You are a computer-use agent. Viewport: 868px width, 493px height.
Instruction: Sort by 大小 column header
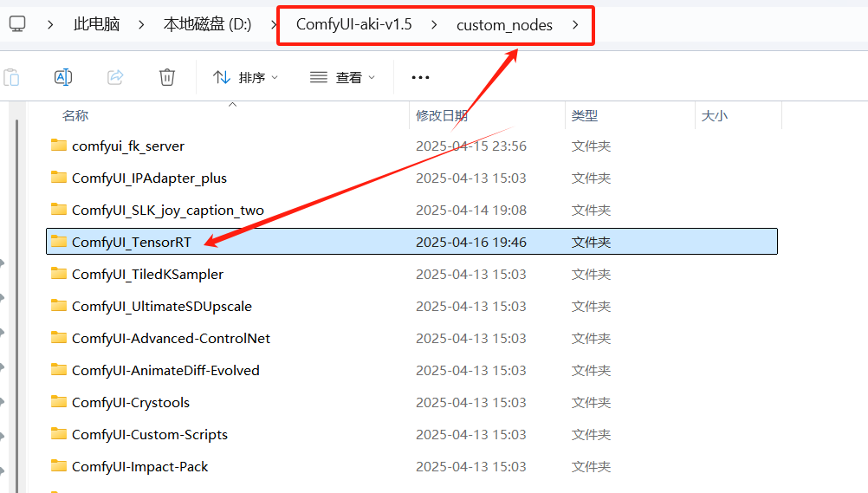pos(714,116)
